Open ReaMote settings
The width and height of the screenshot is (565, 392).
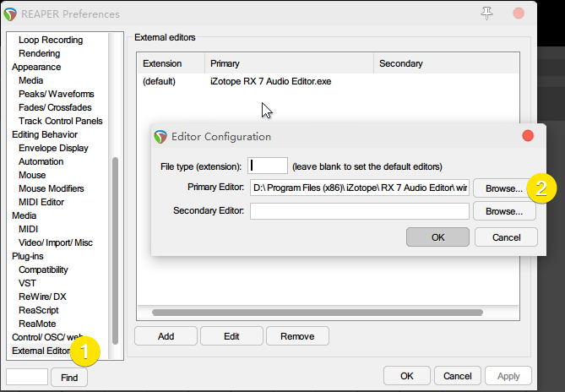(x=37, y=324)
